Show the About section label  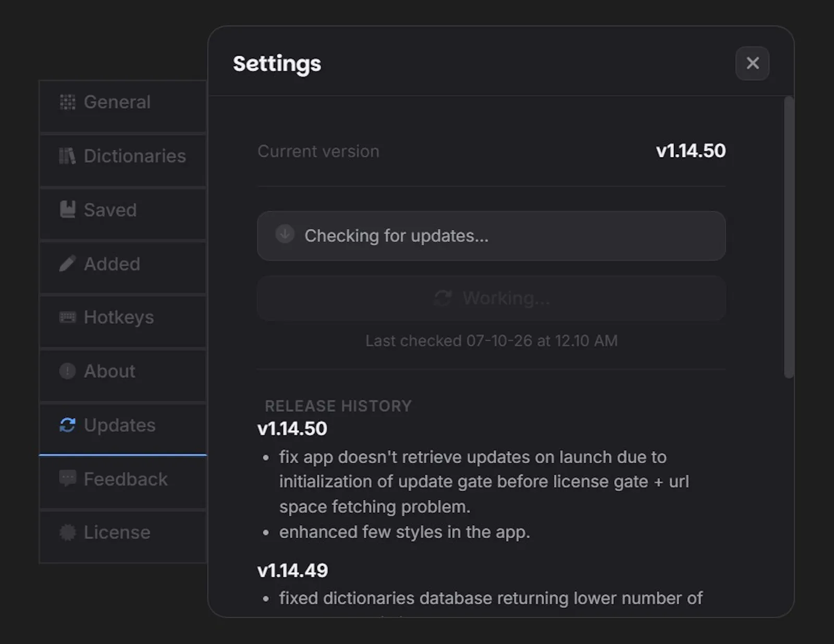pos(109,371)
